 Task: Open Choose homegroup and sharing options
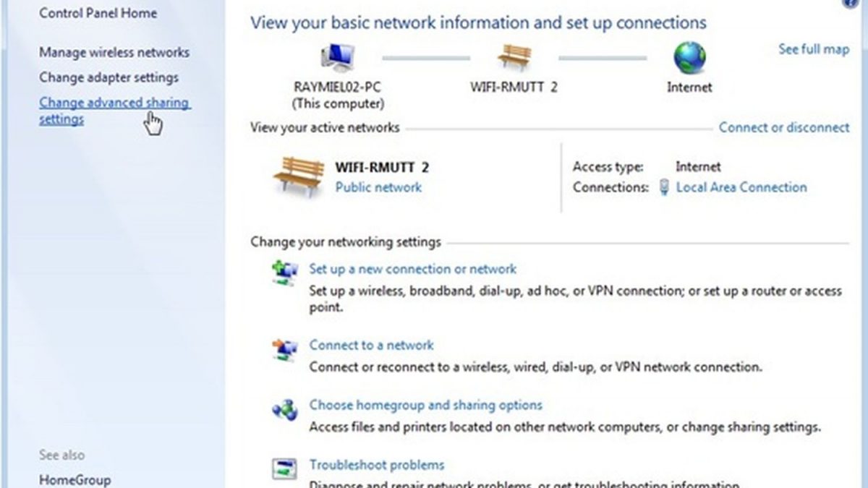coord(426,405)
